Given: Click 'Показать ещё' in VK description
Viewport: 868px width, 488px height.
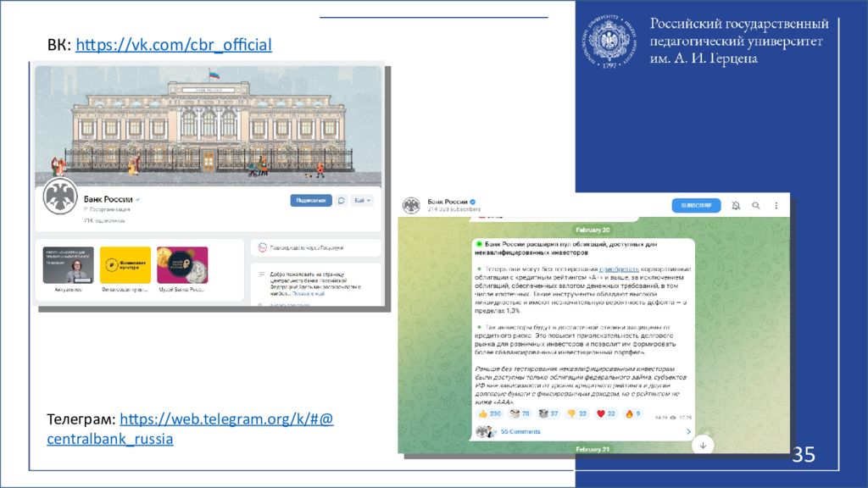Looking at the screenshot, I should 309,294.
